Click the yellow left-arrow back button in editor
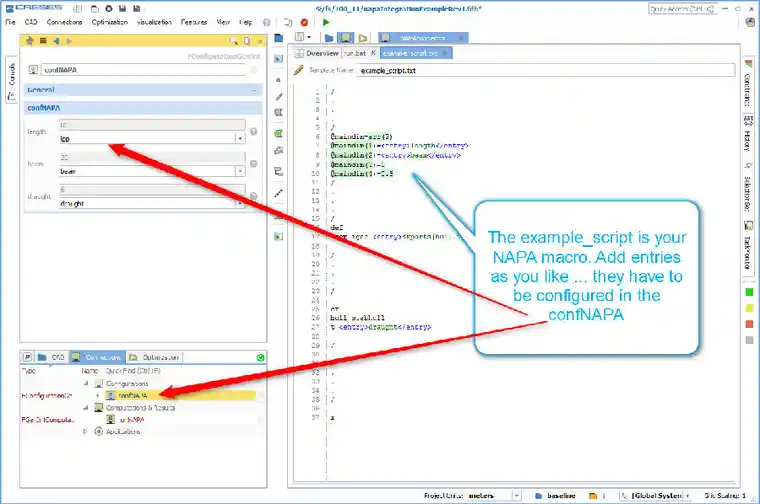 (56, 41)
